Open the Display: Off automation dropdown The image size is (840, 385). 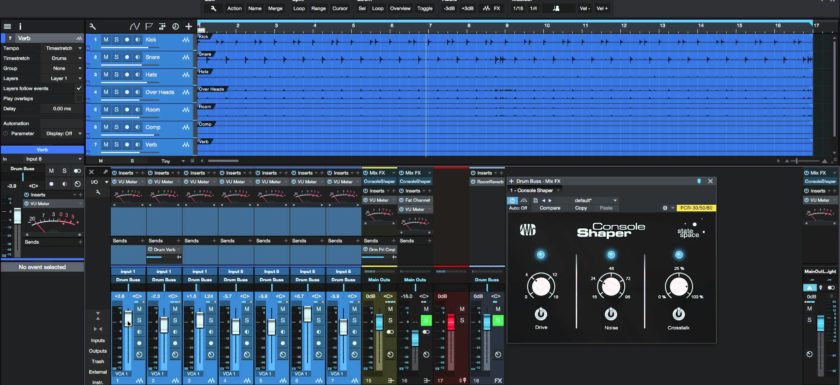63,134
